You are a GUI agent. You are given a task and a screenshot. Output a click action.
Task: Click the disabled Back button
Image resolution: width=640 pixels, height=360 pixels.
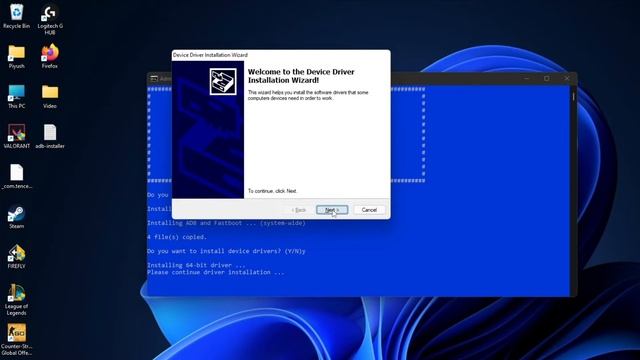(299, 210)
